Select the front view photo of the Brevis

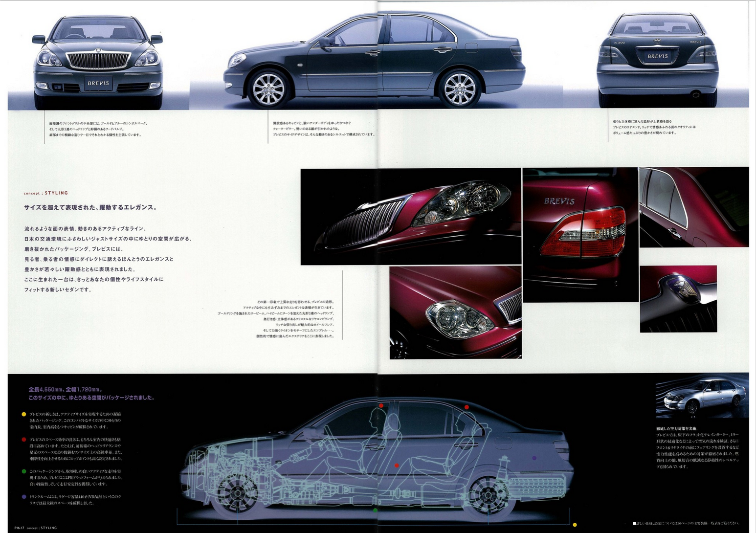[x=98, y=61]
